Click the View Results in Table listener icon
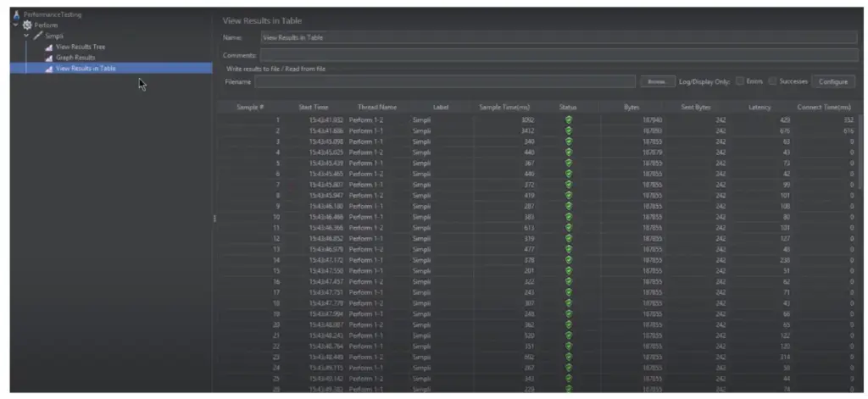Image resolution: width=868 pixels, height=399 pixels. [48, 69]
